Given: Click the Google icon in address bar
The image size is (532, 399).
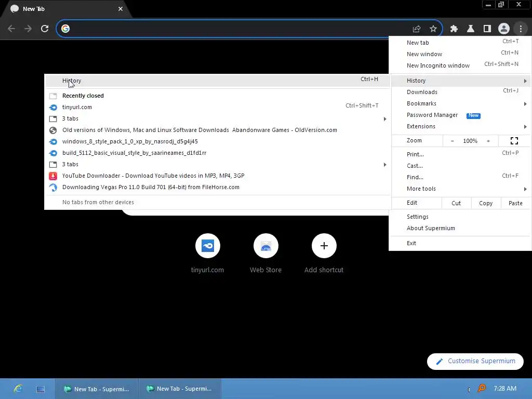Looking at the screenshot, I should (65, 29).
